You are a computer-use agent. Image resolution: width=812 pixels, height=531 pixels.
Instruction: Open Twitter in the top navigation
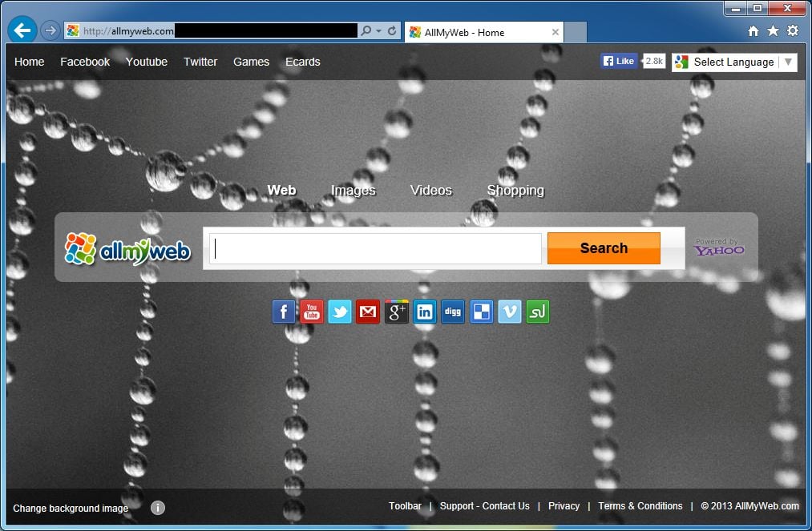pos(200,62)
